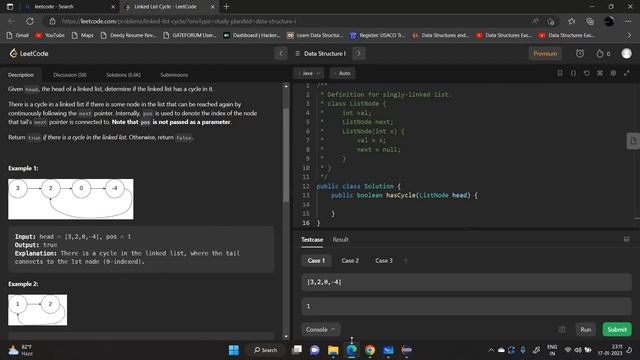Open the timer alarm clock icon
The height and width of the screenshot is (360, 640).
coord(580,53)
